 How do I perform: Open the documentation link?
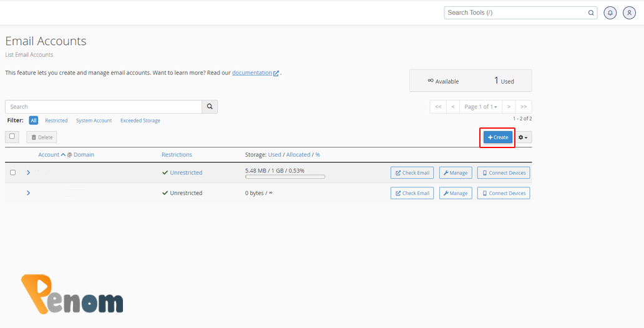click(251, 72)
